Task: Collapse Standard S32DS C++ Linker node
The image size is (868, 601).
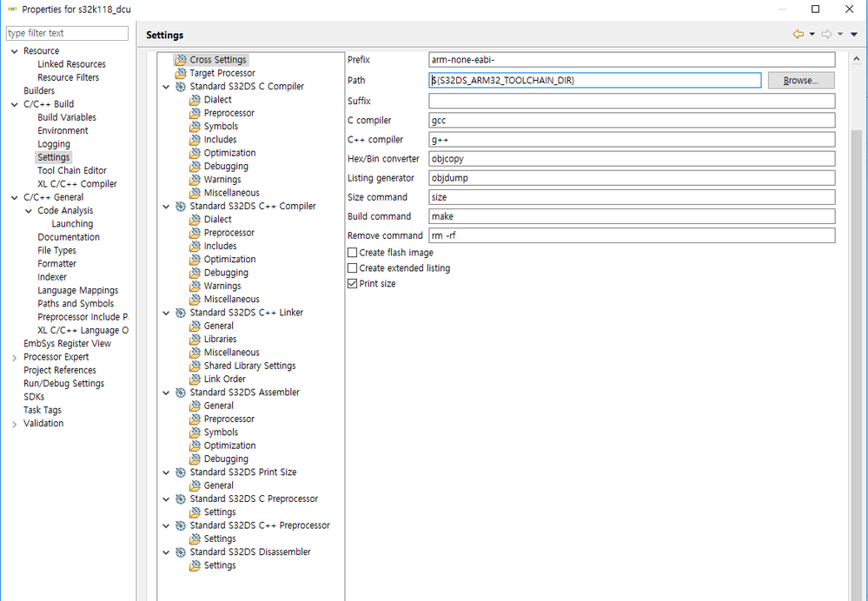Action: click(166, 313)
